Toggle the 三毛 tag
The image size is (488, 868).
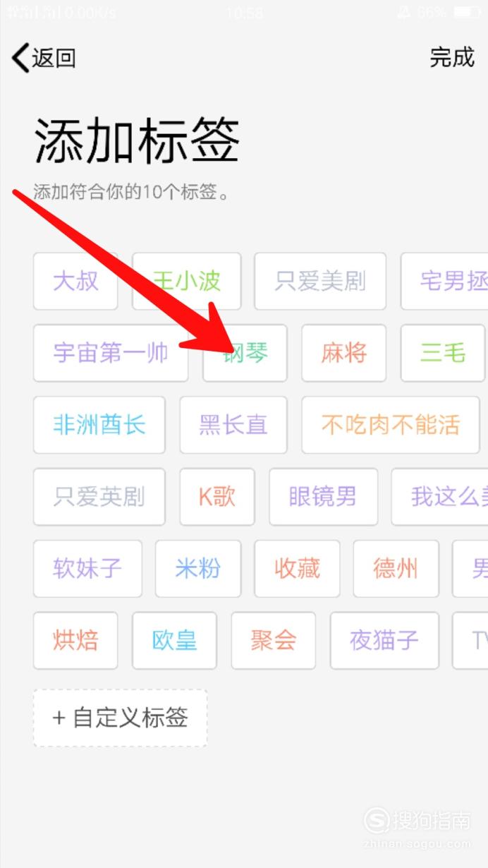point(442,353)
